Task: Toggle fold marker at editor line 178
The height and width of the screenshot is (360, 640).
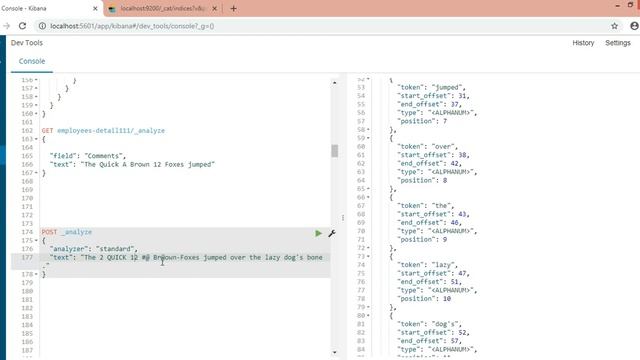Action: click(x=36, y=274)
